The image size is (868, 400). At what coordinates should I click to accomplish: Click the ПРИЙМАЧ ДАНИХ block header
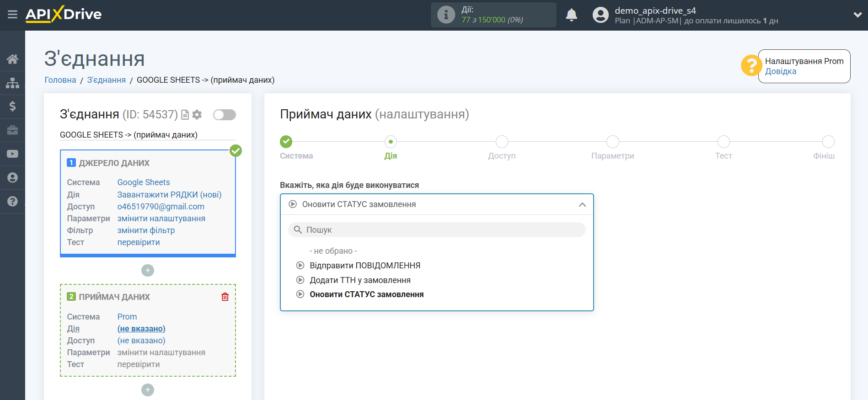pyautogui.click(x=114, y=297)
